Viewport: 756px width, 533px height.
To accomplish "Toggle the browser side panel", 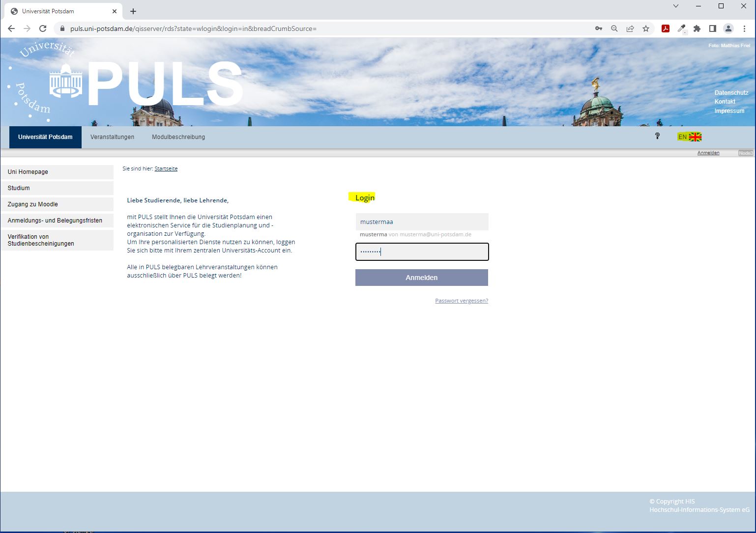I will [712, 28].
